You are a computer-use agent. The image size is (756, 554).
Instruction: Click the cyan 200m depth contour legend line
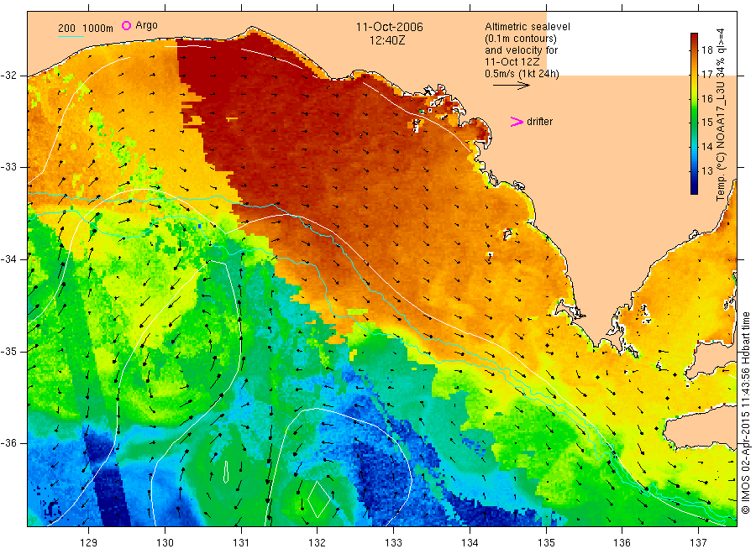pos(71,35)
